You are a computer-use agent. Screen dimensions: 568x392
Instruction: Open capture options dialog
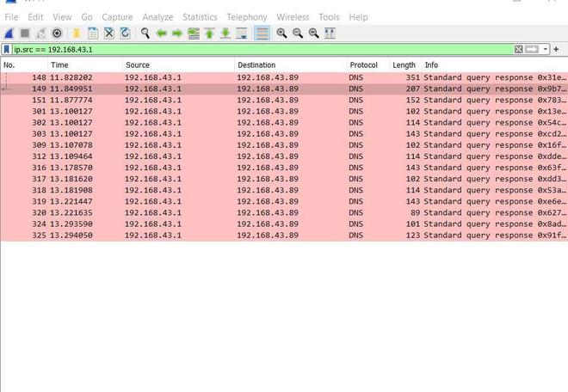pyautogui.click(x=57, y=34)
